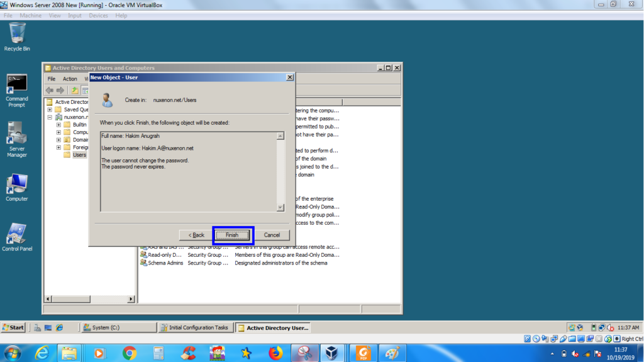Image resolution: width=644 pixels, height=362 pixels.
Task: Click Server Manager quick launch icon
Action: pos(37,327)
